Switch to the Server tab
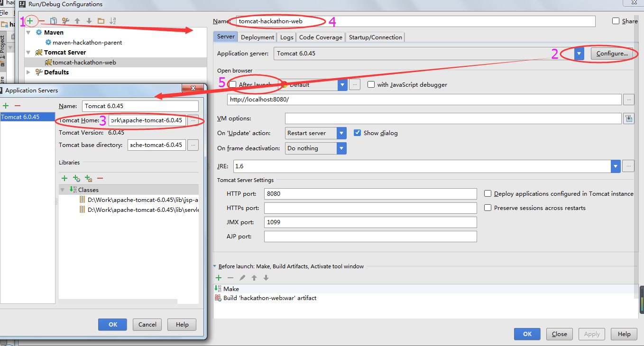 coord(226,36)
